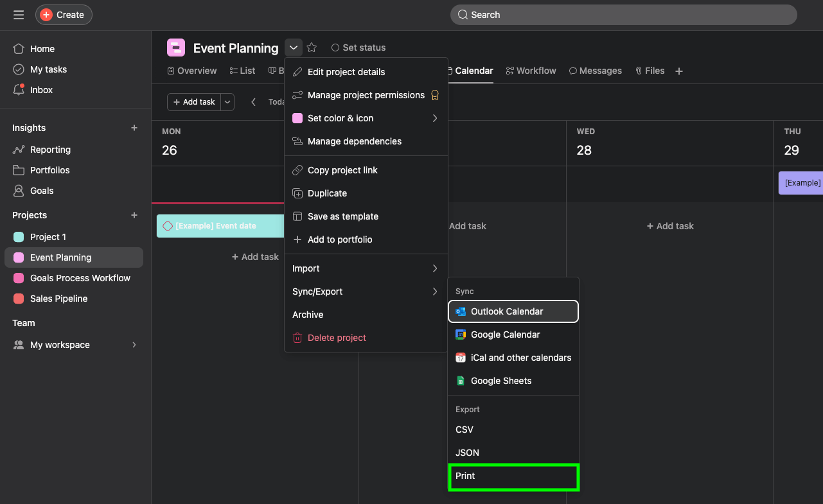Click the hamburger menu at top left
This screenshot has height=504, width=823.
pos(18,14)
